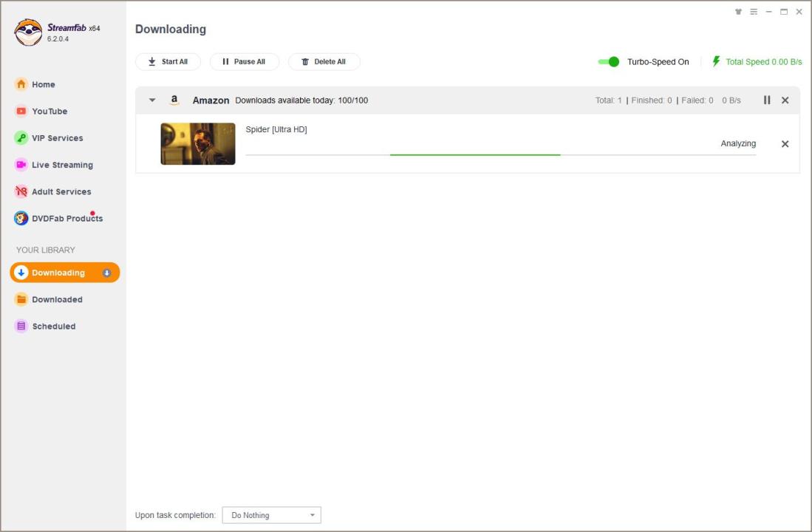Open the Upon task completion dropdown
Screen dimensions: 812x532
[271, 515]
